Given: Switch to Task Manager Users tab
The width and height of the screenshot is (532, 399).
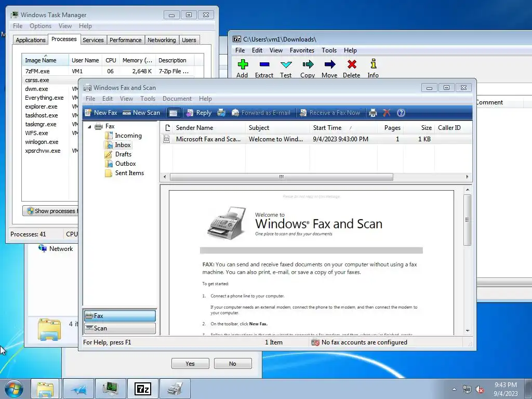Looking at the screenshot, I should point(189,40).
